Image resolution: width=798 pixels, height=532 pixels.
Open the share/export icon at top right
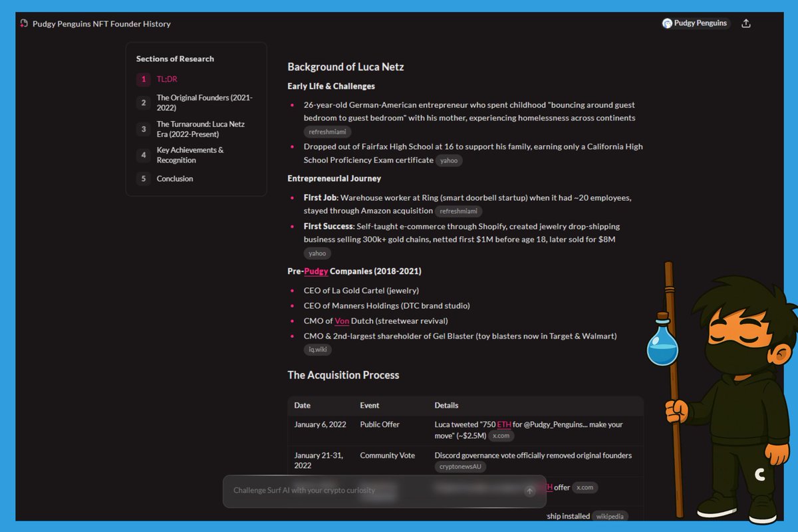click(746, 23)
